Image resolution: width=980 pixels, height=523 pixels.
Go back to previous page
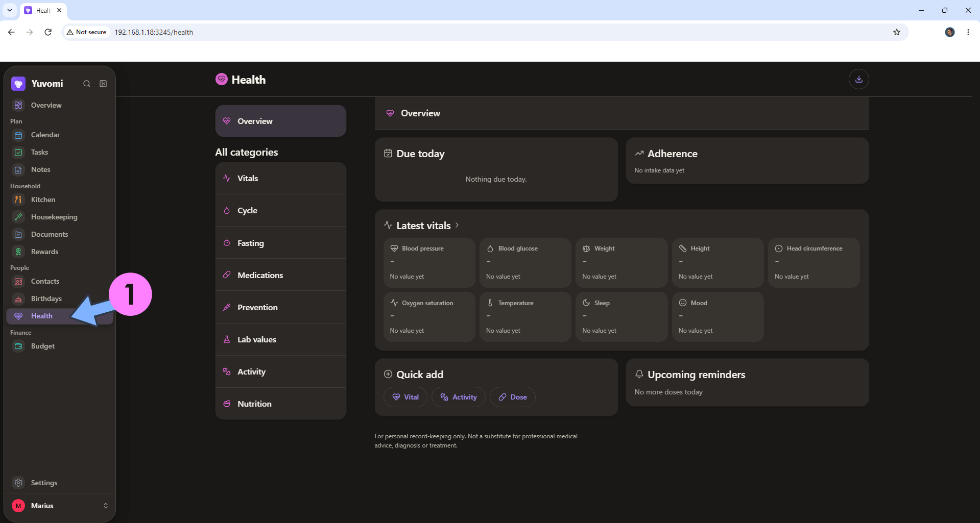11,32
